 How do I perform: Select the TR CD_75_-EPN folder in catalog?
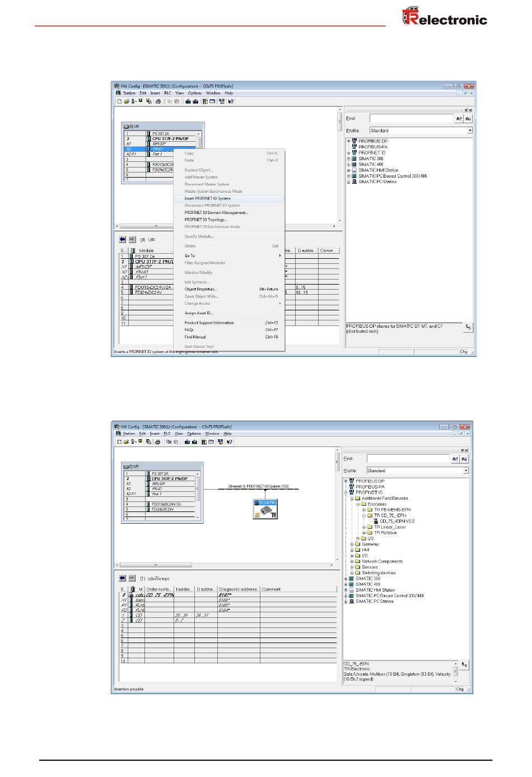390,515
